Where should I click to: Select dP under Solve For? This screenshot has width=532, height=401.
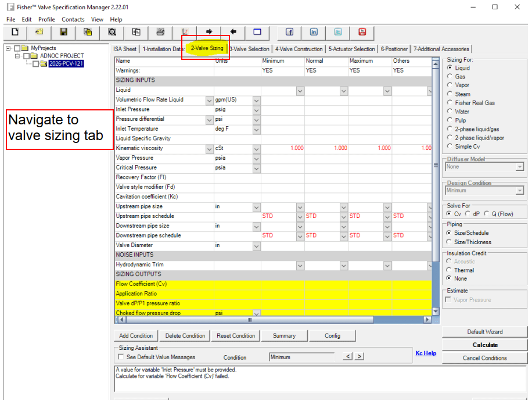coord(468,213)
